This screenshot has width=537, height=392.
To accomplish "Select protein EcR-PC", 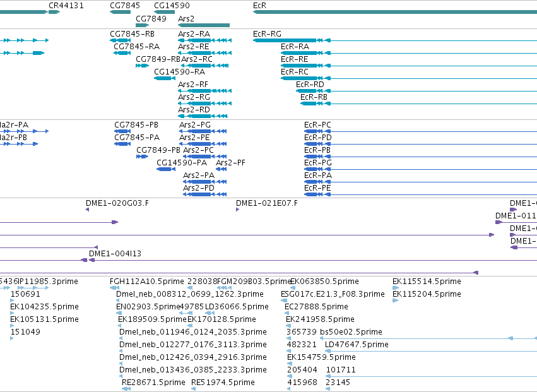I will tap(317, 125).
